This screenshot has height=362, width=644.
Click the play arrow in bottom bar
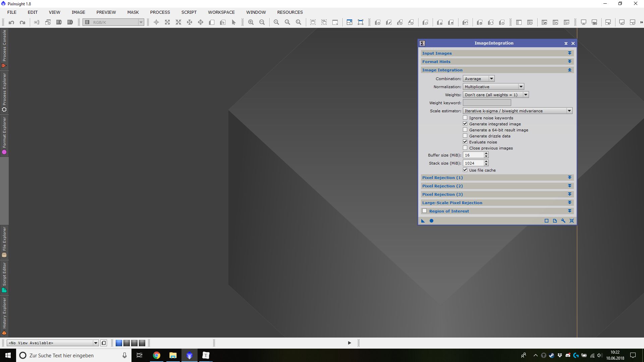pos(349,343)
